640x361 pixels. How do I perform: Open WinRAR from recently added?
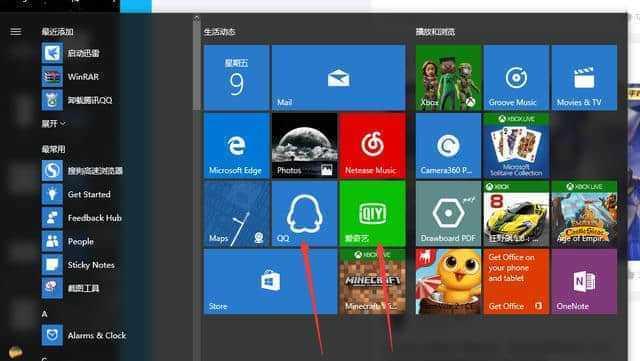(82, 76)
